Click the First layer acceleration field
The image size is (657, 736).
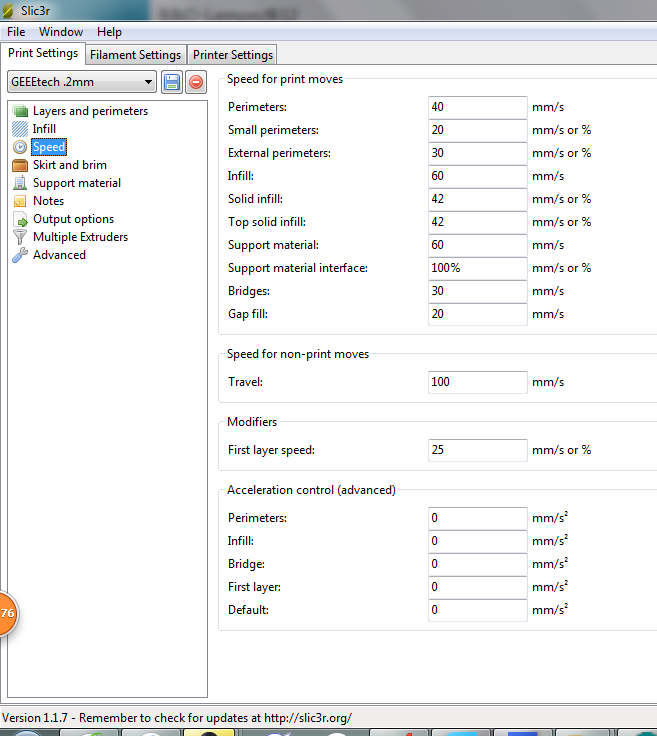(478, 588)
